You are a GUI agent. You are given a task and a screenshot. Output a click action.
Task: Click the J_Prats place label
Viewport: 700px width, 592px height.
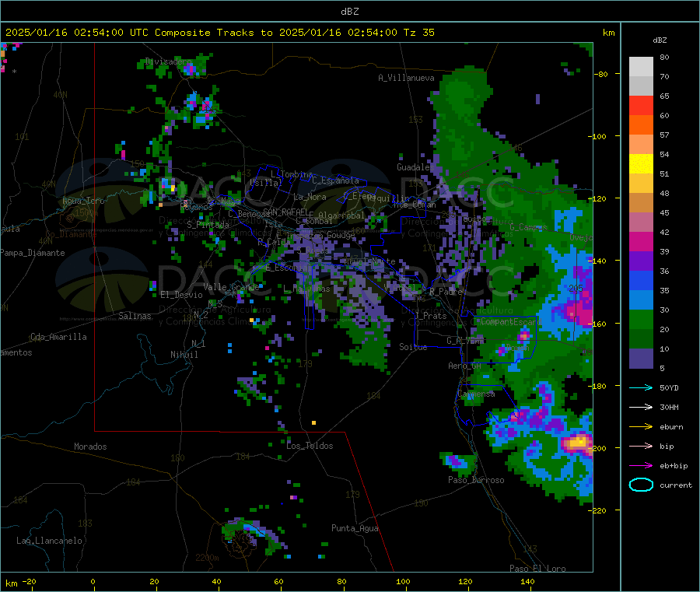click(x=430, y=316)
